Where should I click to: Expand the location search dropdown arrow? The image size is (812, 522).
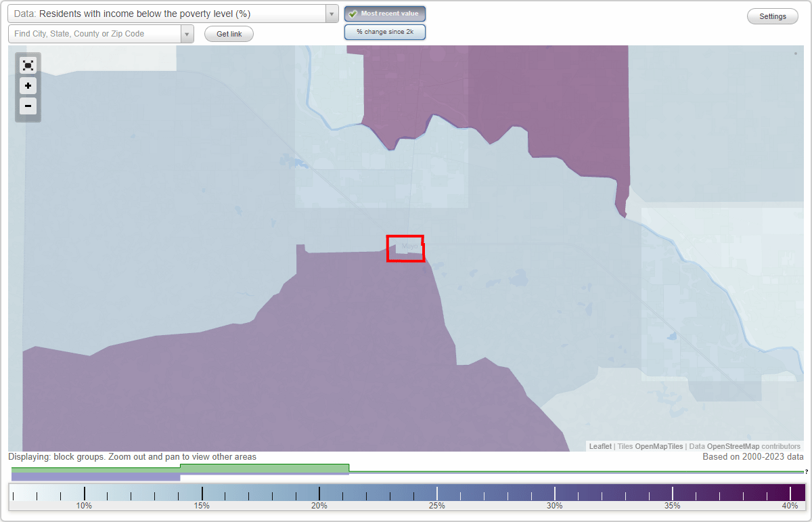coord(187,33)
